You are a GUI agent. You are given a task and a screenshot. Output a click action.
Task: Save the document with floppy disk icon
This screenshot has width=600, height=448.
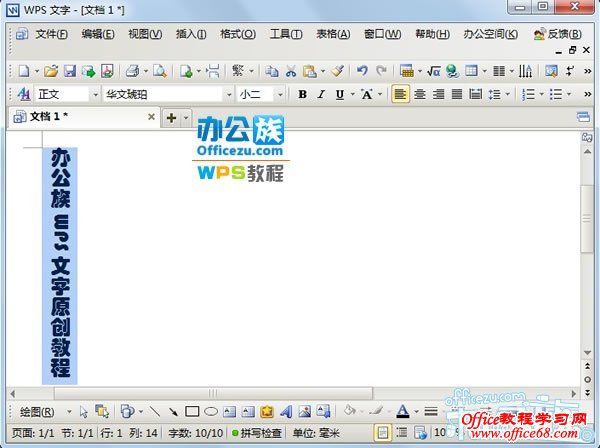(70, 71)
